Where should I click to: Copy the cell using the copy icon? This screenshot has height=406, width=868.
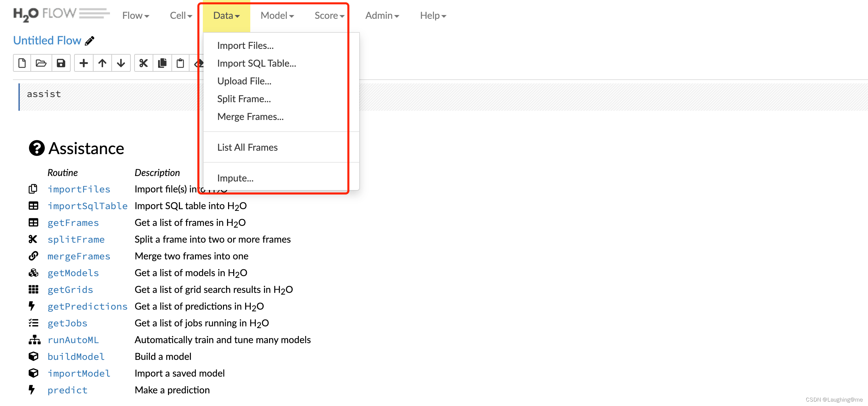point(162,63)
